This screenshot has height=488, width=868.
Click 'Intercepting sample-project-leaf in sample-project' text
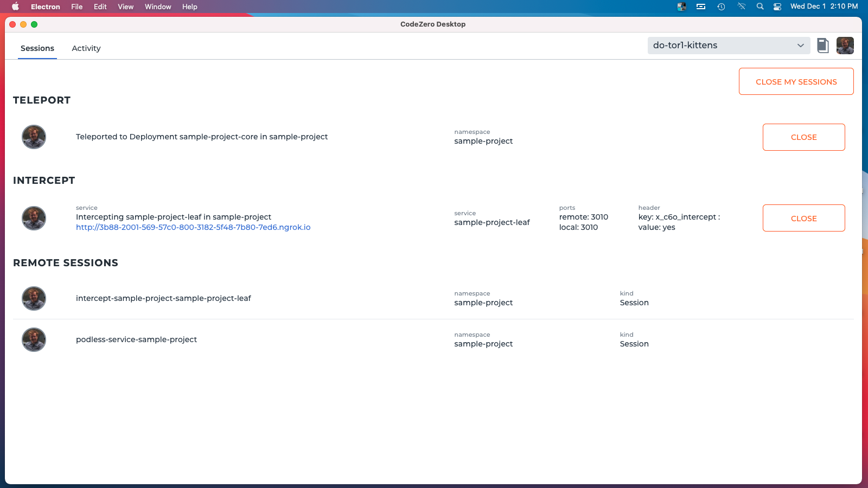[x=174, y=217]
